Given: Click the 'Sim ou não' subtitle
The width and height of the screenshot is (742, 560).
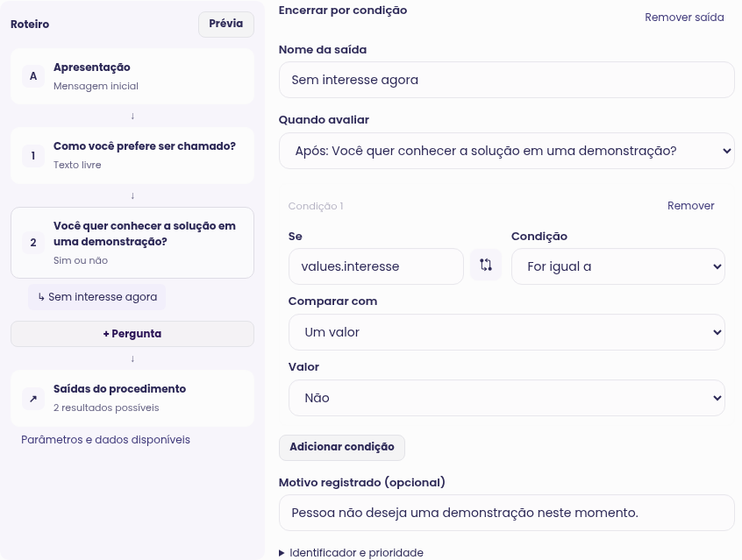Looking at the screenshot, I should pyautogui.click(x=81, y=260).
